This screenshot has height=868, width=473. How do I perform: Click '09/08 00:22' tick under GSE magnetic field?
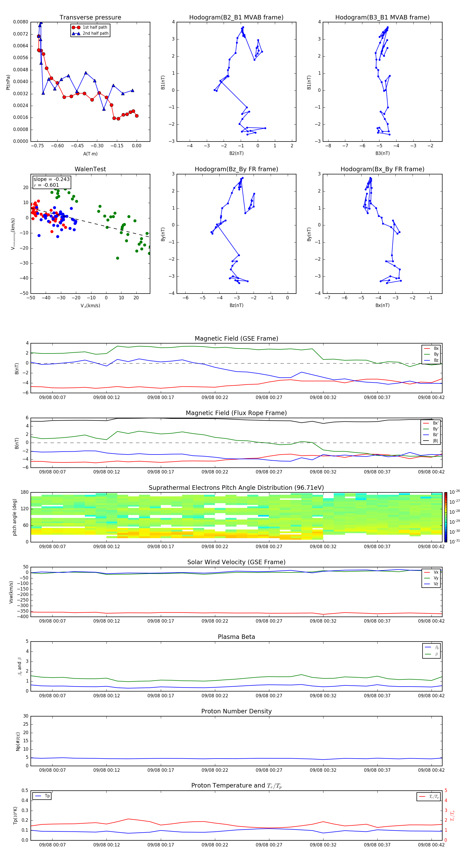[215, 398]
